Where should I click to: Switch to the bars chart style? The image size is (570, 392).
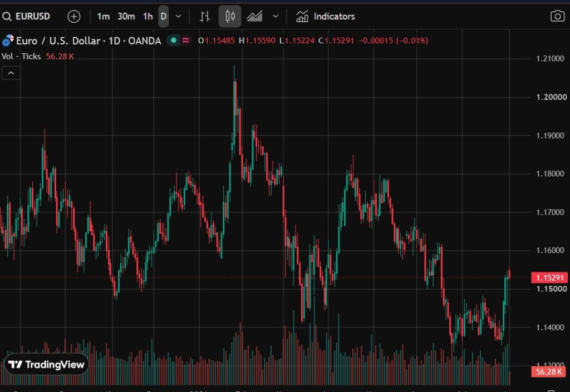pyautogui.click(x=205, y=16)
